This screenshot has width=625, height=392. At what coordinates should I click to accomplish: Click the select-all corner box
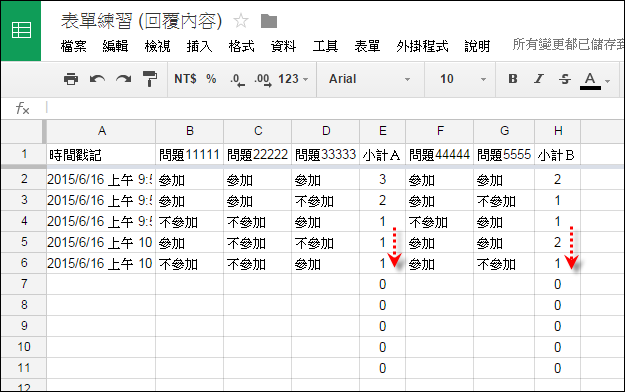point(22,131)
